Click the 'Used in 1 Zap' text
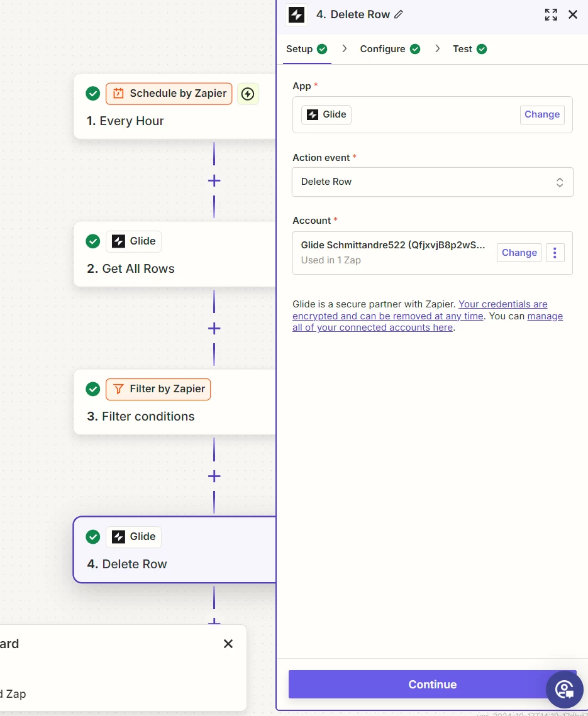 (331, 260)
